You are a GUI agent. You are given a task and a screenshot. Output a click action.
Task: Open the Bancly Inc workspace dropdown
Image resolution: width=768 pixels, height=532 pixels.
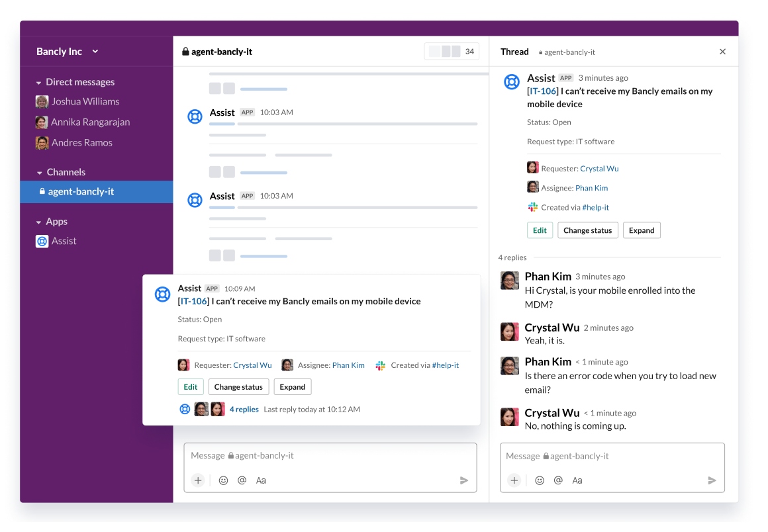tap(66, 51)
